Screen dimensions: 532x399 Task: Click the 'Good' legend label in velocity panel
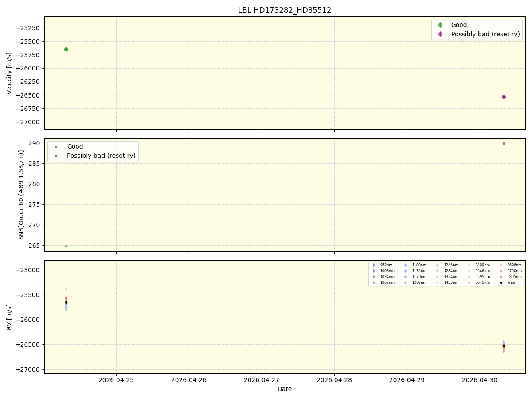[459, 25]
